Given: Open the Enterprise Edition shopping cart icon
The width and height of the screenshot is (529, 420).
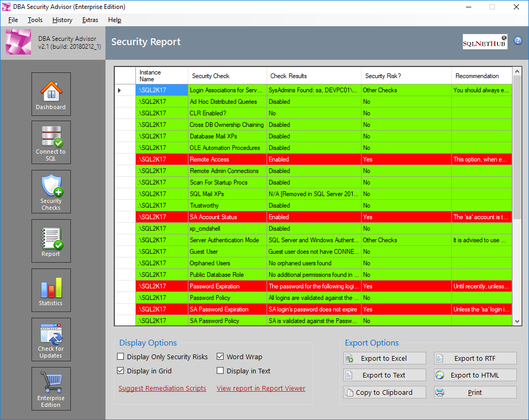Looking at the screenshot, I should tap(51, 389).
